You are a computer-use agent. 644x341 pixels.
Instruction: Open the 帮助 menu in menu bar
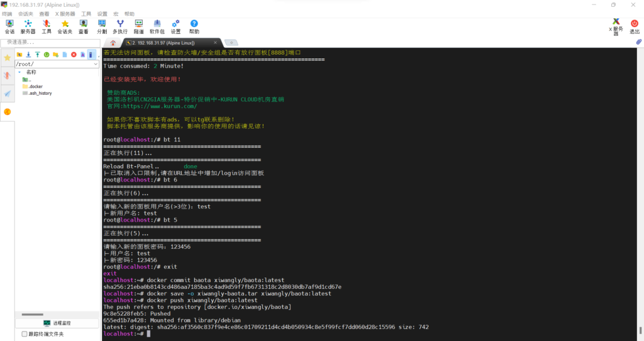(130, 14)
